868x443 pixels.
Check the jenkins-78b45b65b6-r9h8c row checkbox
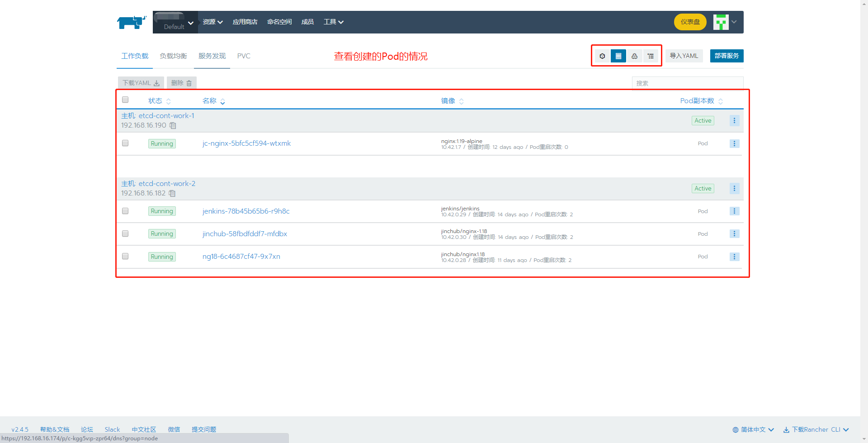125,211
